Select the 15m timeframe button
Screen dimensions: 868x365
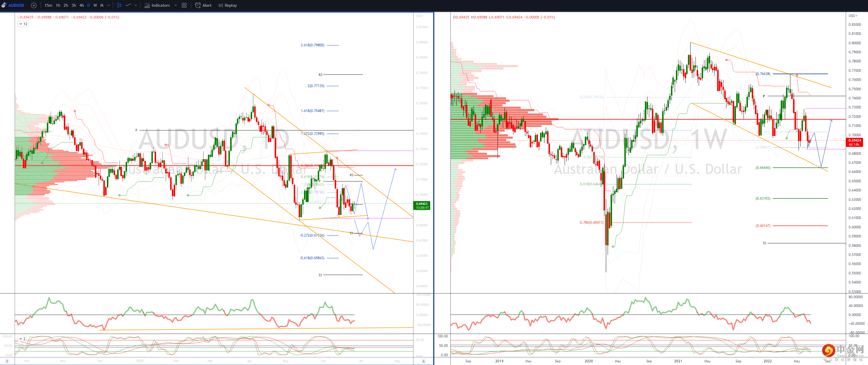(48, 5)
